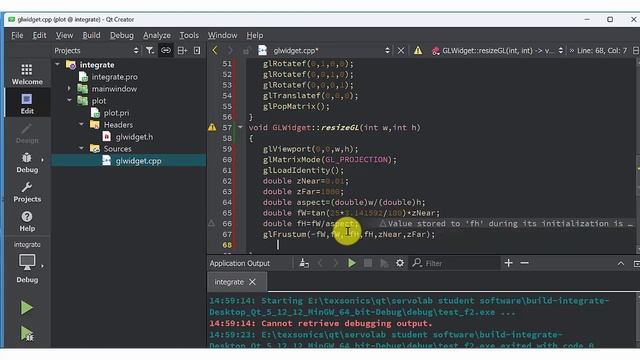Open the View menu
Image resolution: width=640 pixels, height=360 pixels.
[64, 35]
